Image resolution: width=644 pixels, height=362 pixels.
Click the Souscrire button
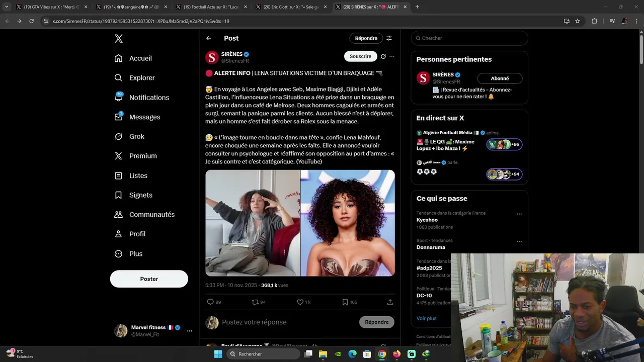click(360, 56)
